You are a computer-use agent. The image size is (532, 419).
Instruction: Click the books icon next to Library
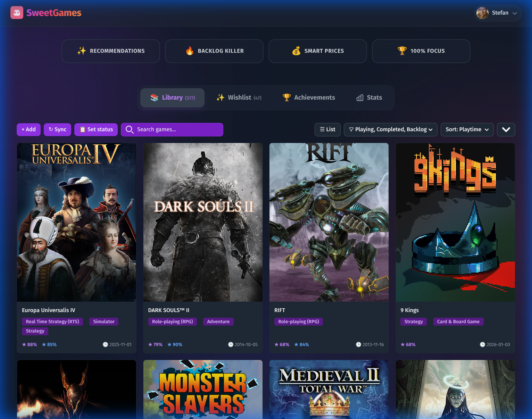point(153,98)
